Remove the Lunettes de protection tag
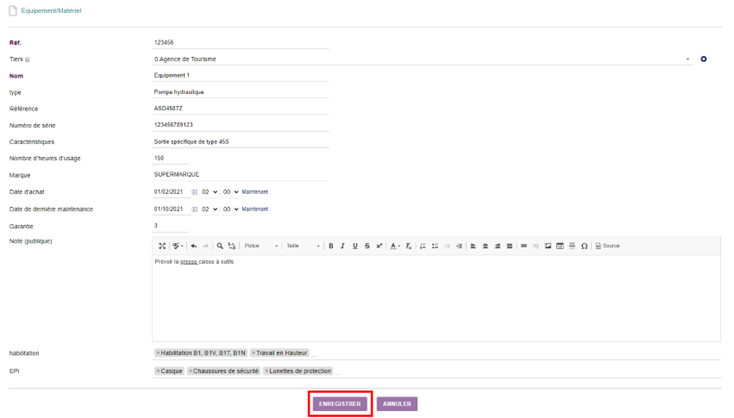This screenshot has width=734, height=418. click(x=267, y=371)
